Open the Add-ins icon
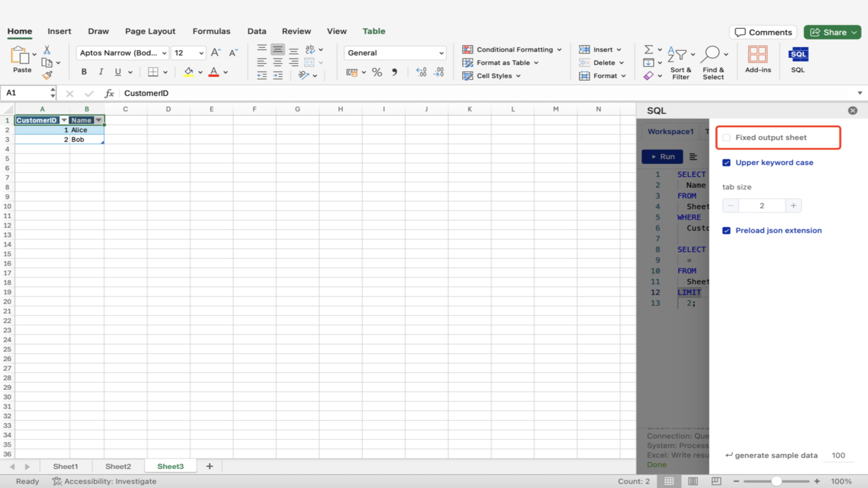This screenshot has height=488, width=868. click(x=757, y=55)
